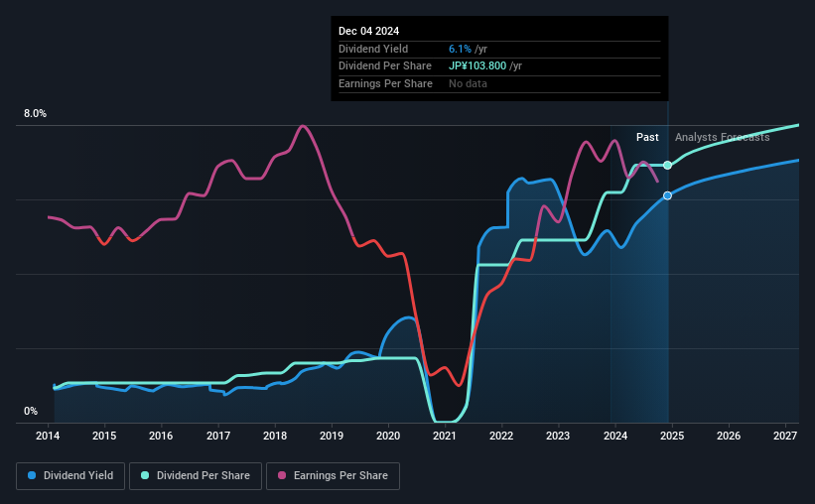Click the 'Past' label on the chart
This screenshot has width=815, height=504.
[647, 137]
